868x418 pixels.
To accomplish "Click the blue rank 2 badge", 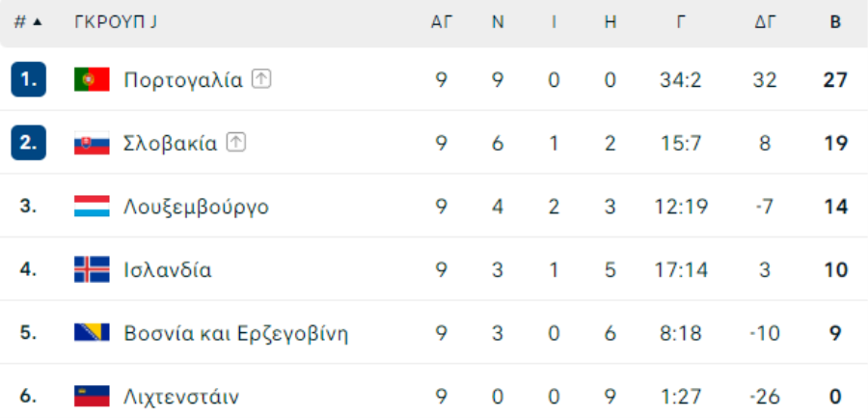I will pos(29,143).
